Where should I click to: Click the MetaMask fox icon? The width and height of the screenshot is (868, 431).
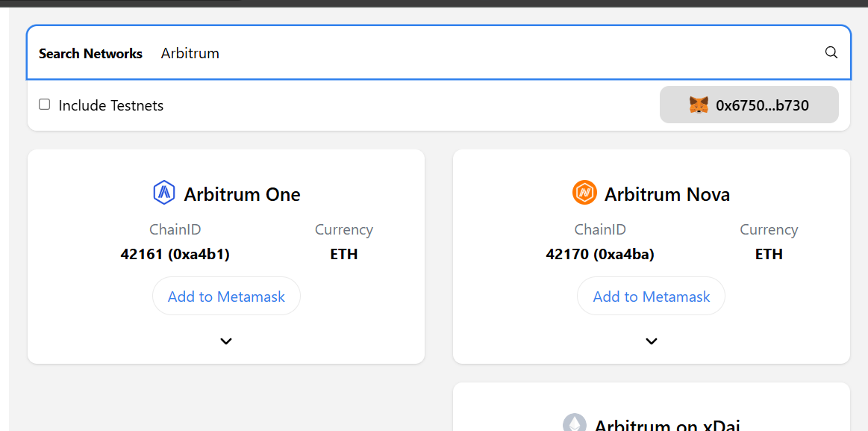click(699, 105)
